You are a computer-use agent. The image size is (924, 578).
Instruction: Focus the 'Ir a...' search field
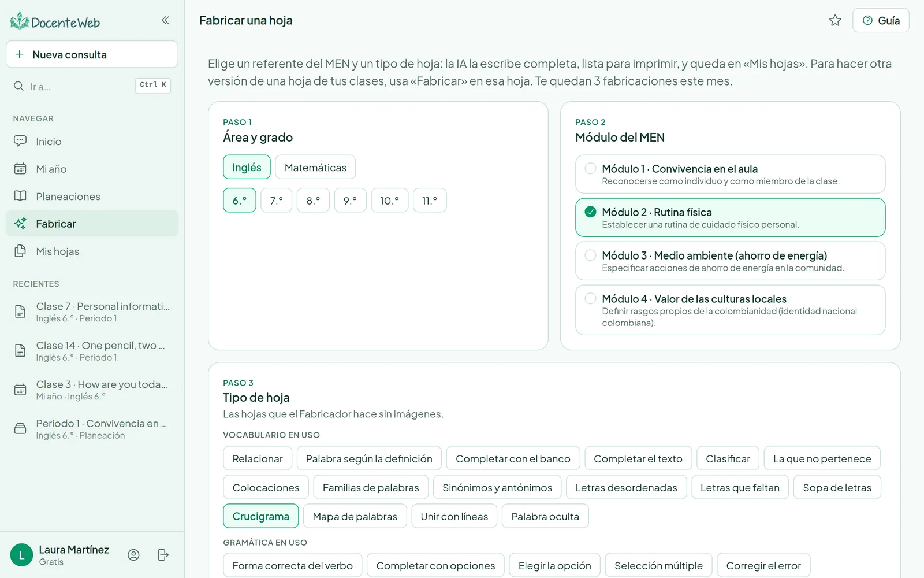[92, 86]
